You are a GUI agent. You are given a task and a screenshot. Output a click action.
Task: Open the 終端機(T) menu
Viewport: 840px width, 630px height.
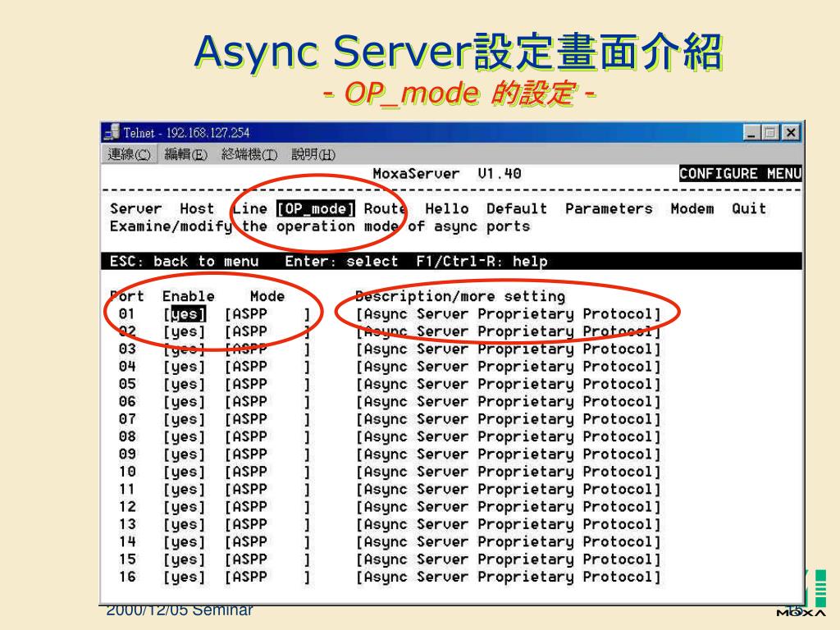pyautogui.click(x=249, y=155)
